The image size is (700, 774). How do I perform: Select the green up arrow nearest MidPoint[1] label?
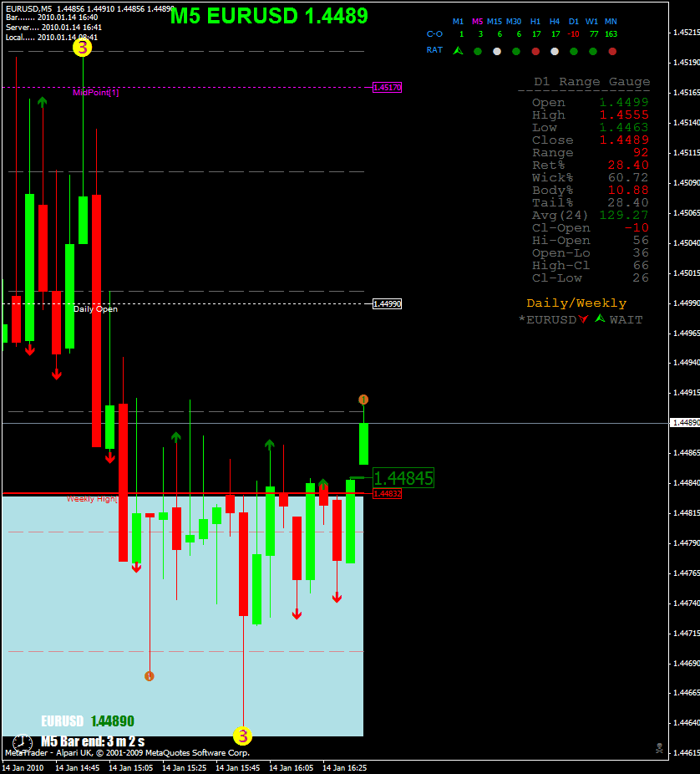[x=43, y=102]
